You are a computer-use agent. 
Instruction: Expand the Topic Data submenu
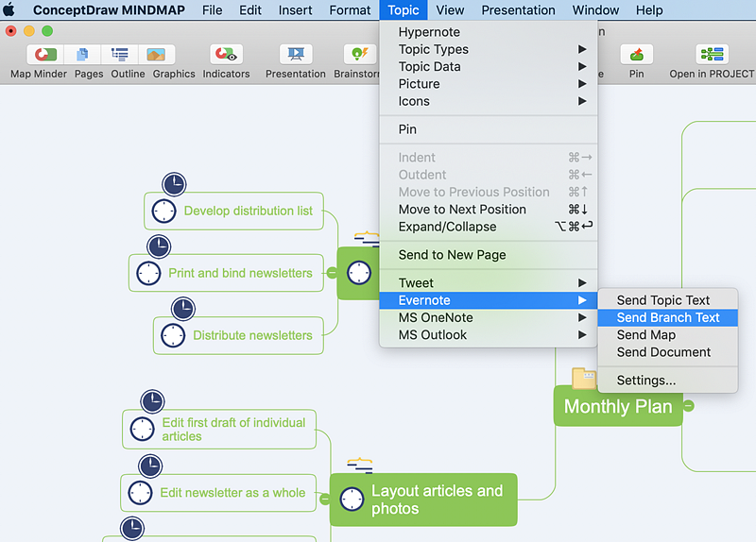click(488, 66)
